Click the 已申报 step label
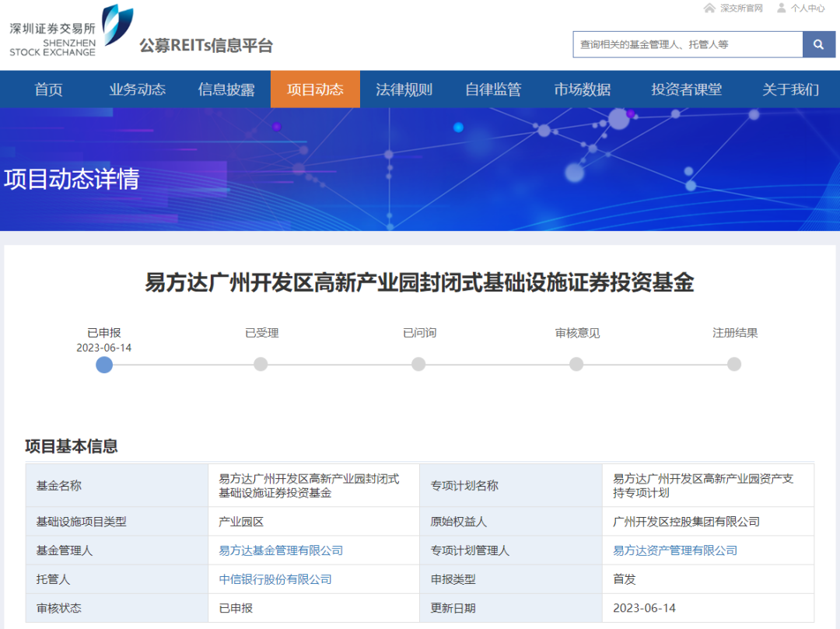 (104, 333)
